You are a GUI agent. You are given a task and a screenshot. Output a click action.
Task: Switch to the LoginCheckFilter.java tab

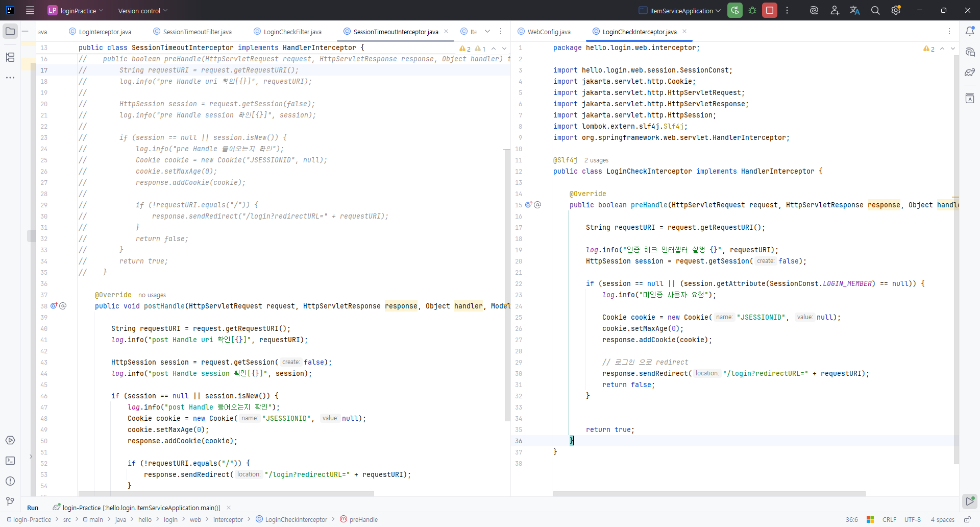(x=292, y=32)
